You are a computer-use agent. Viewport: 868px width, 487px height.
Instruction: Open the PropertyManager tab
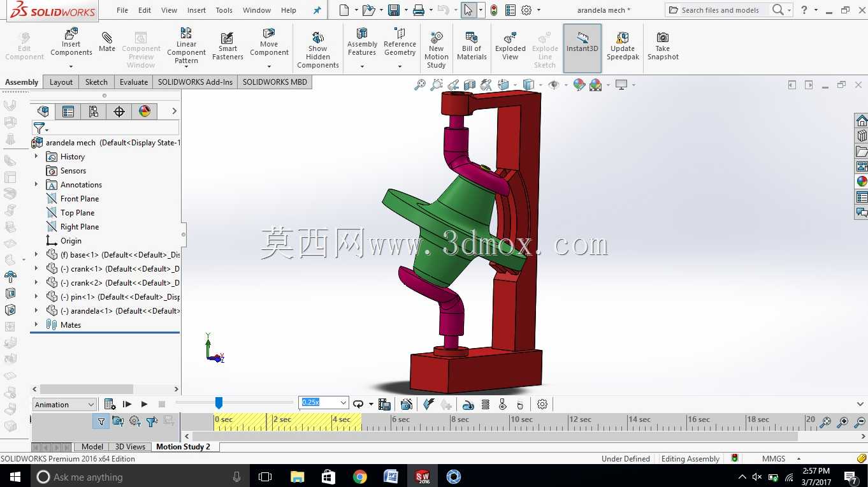click(68, 112)
